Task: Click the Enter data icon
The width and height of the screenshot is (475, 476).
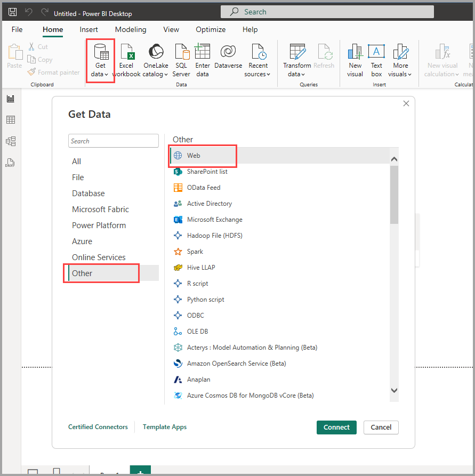Action: (203, 60)
